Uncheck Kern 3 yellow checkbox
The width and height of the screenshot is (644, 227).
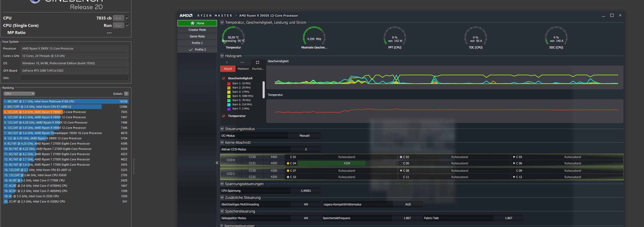coord(229,92)
